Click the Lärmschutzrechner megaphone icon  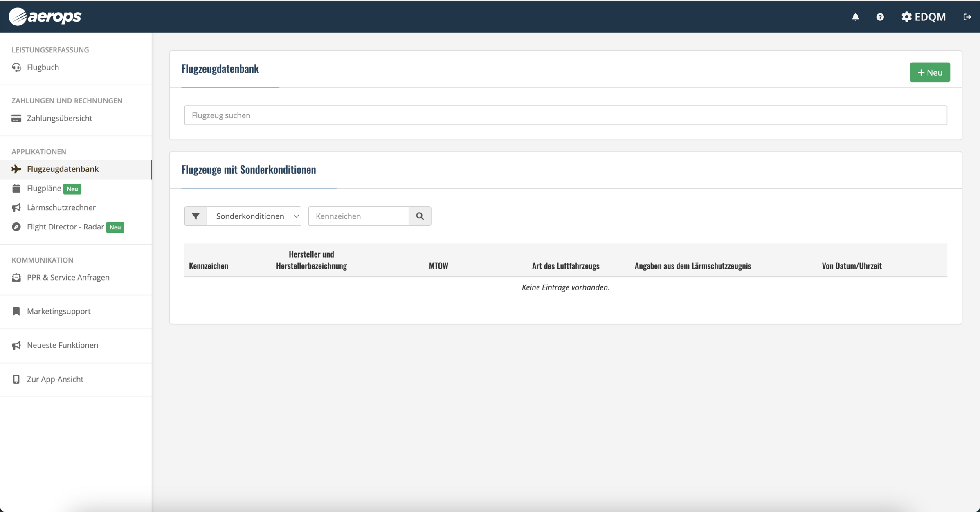tap(16, 208)
